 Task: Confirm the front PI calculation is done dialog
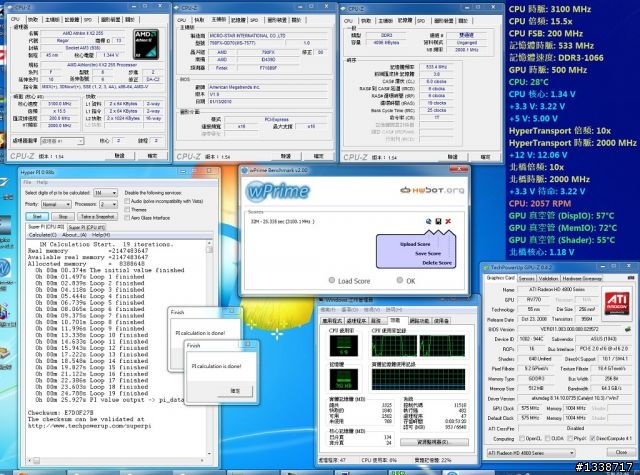point(236,391)
